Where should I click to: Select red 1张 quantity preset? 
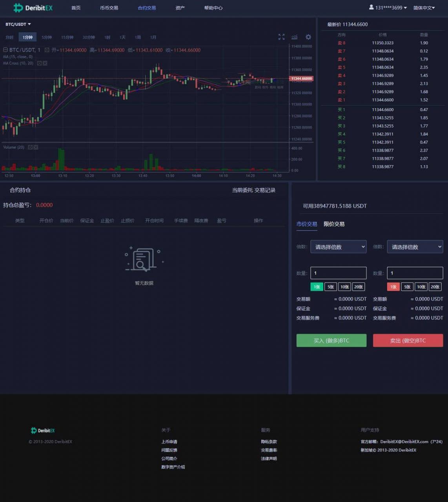[x=393, y=287]
